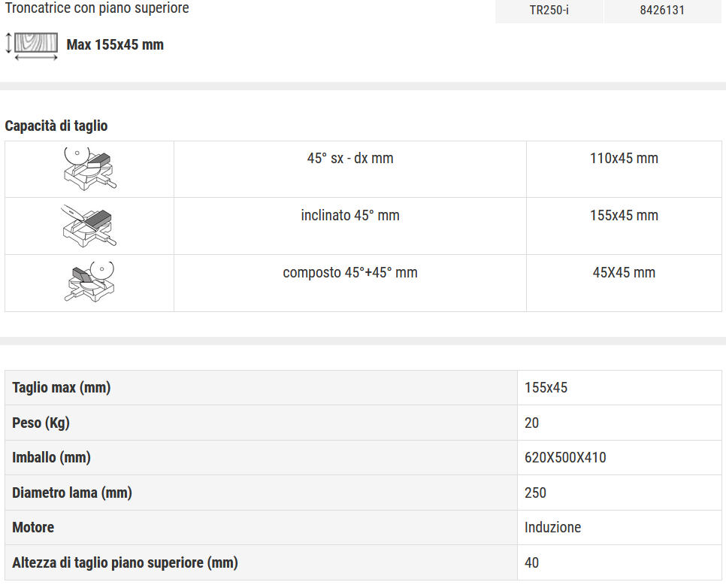Image resolution: width=726 pixels, height=588 pixels.
Task: Select the 8426131 product code cell
Action: [x=662, y=11]
